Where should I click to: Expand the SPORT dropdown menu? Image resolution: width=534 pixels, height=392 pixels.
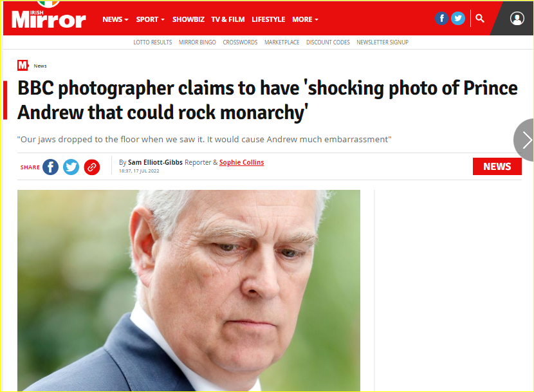coord(150,19)
